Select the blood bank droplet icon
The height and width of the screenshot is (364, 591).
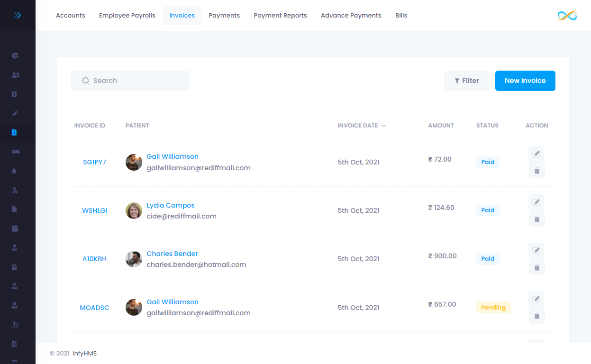tap(15, 170)
